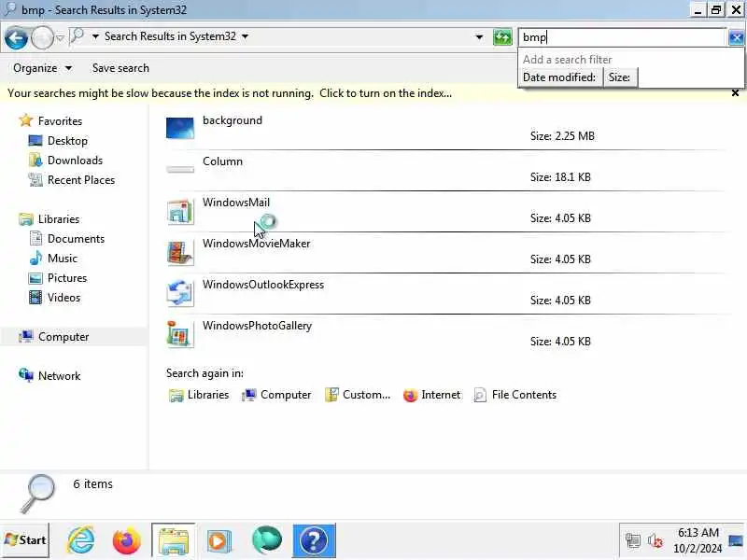This screenshot has width=747, height=560.
Task: Click the muted volume tray icon
Action: [x=655, y=540]
